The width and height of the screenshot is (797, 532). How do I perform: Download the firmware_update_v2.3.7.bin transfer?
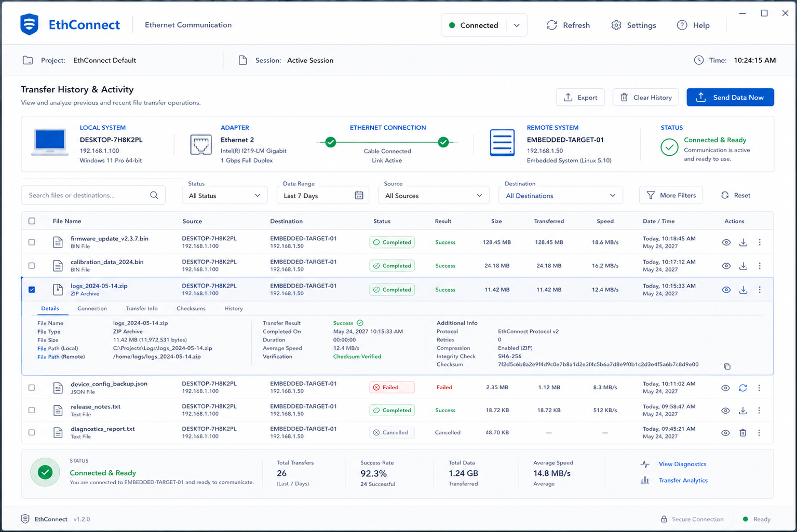tap(743, 242)
